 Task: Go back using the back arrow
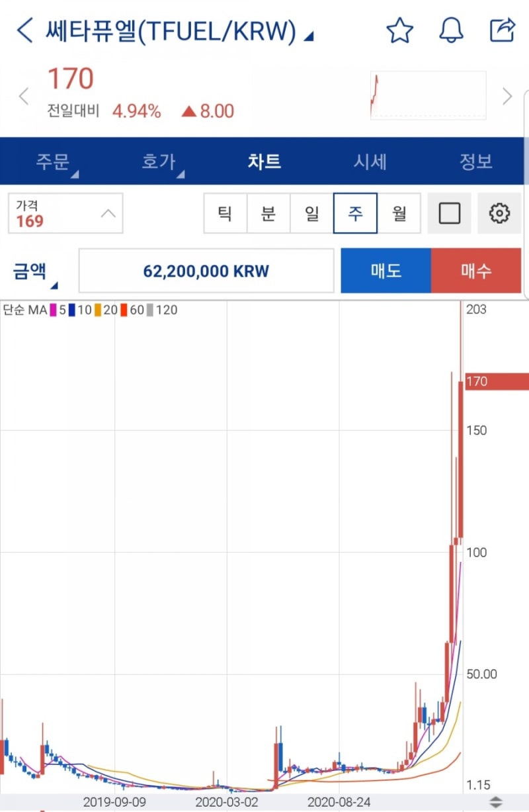tap(24, 30)
